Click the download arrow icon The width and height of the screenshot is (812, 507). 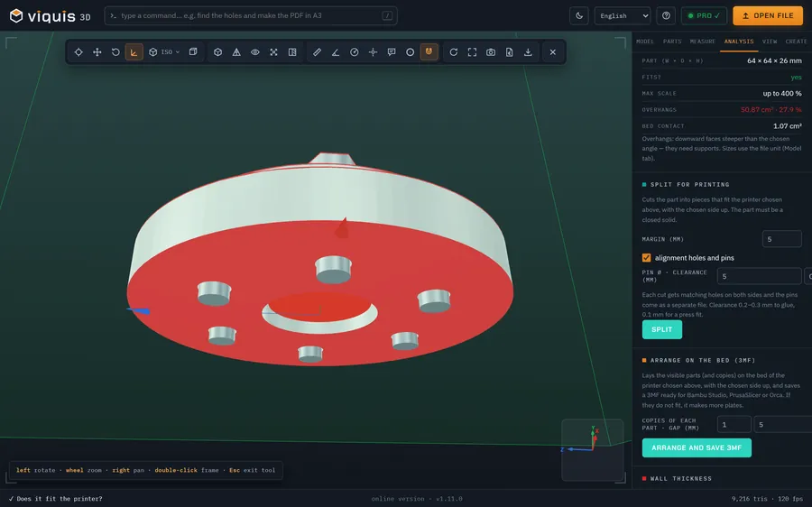528,51
